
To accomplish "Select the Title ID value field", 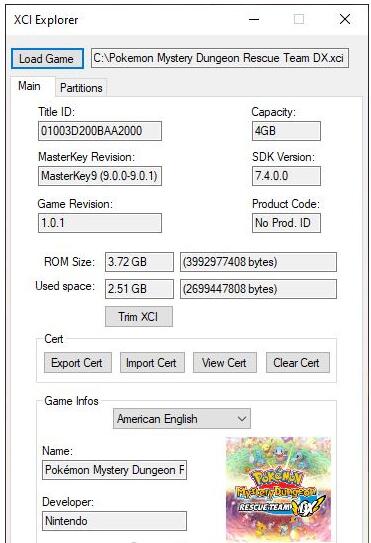I will [x=100, y=131].
